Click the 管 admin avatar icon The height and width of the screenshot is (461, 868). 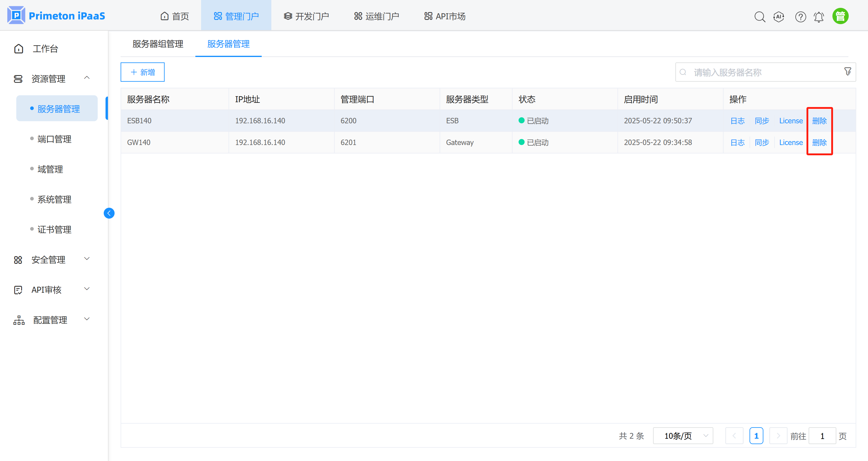tap(840, 15)
